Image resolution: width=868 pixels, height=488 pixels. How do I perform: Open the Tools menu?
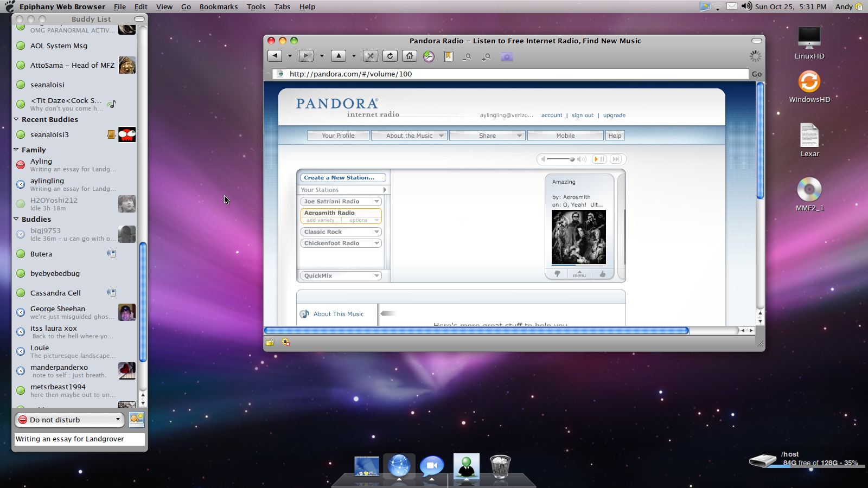click(x=256, y=7)
